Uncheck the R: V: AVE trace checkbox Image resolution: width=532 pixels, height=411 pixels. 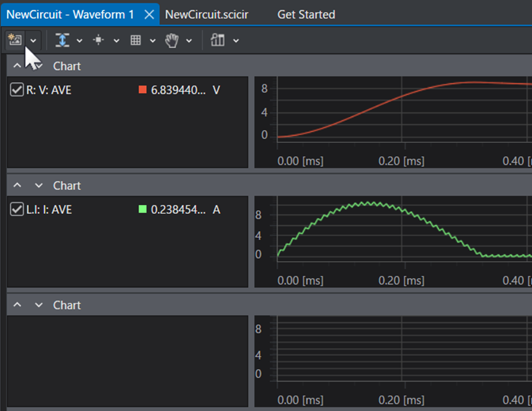[17, 90]
